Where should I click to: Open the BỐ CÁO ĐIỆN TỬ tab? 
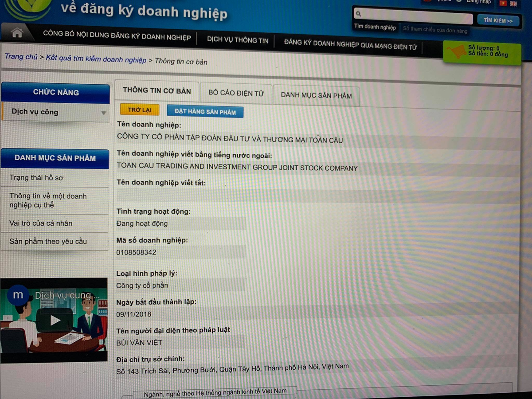pos(236,93)
